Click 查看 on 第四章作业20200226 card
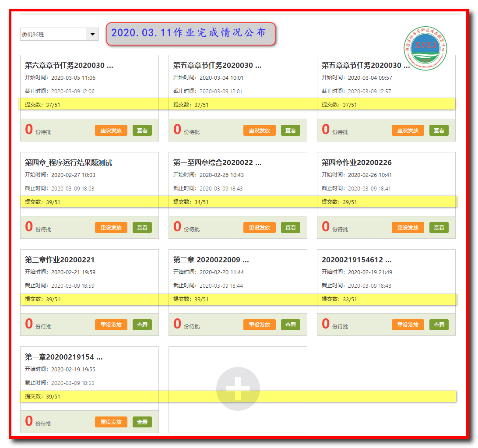The height and width of the screenshot is (448, 478). (439, 228)
